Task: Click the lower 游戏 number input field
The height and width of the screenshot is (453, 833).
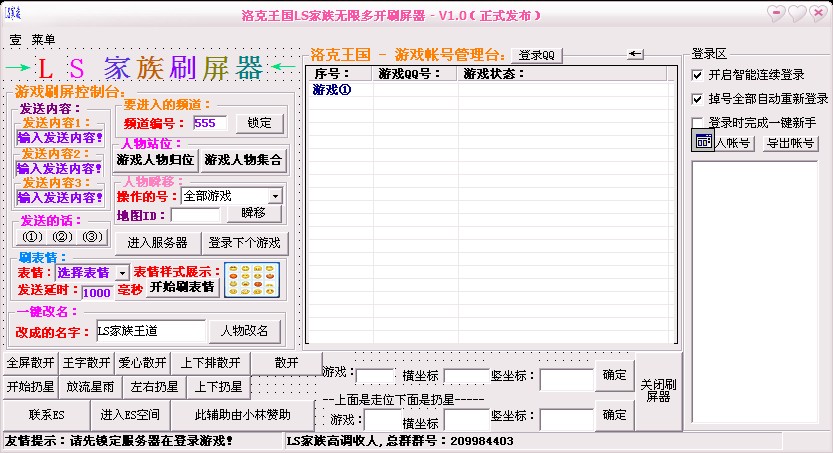Action: (382, 420)
